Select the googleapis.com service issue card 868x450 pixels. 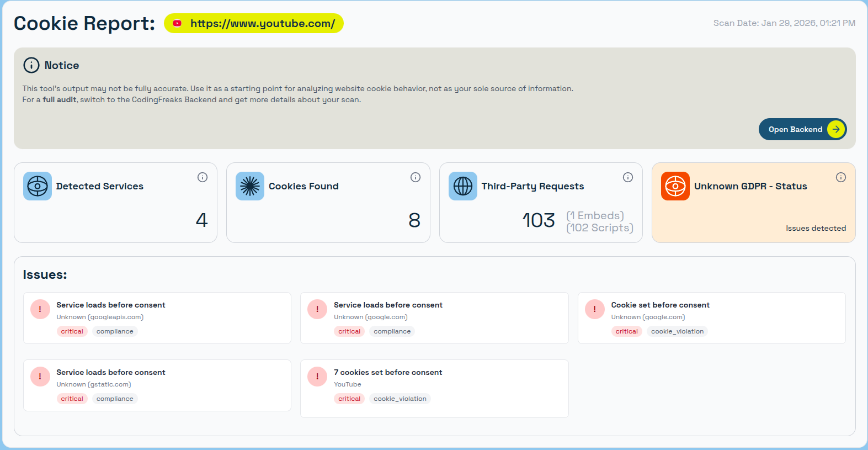(157, 318)
